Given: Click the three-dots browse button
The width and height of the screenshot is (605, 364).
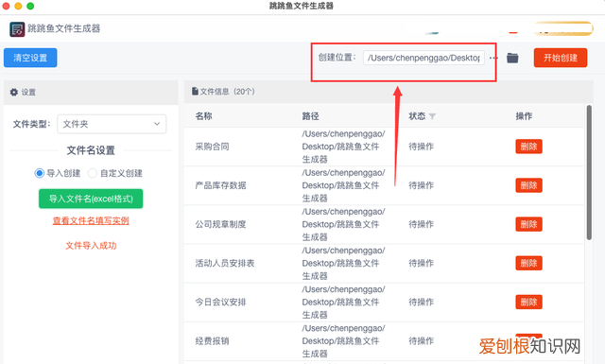Looking at the screenshot, I should 493,58.
